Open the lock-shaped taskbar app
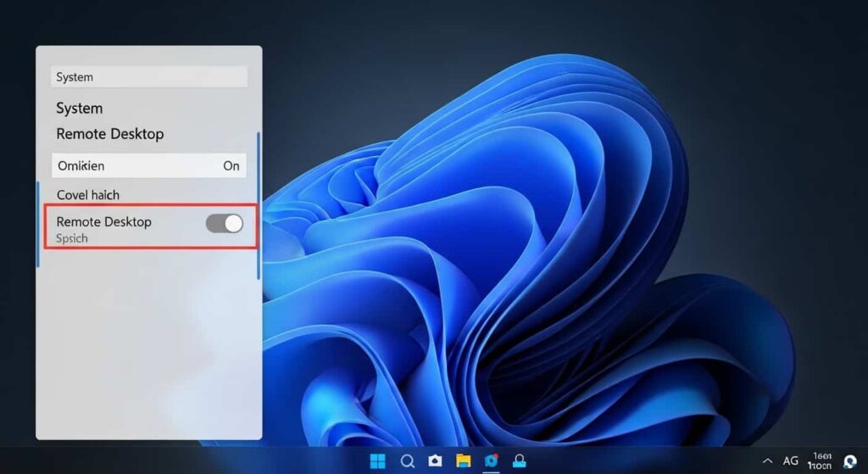 pos(520,460)
